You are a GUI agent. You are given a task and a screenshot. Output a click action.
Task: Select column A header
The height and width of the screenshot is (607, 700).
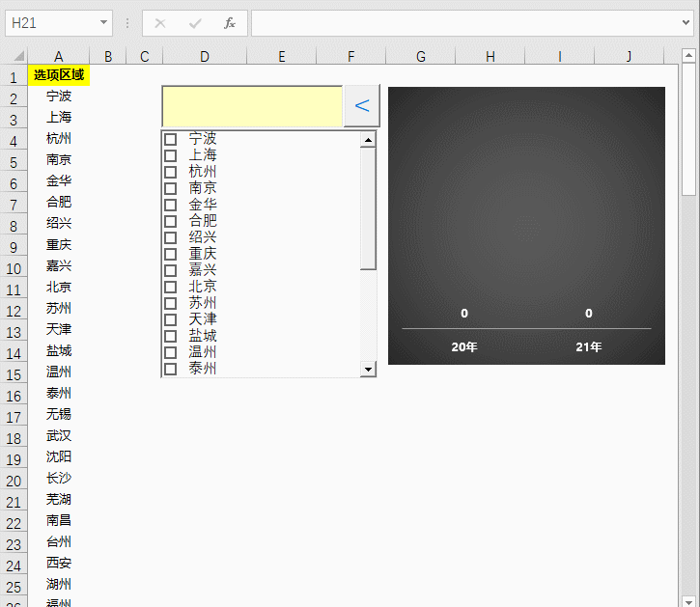pos(59,56)
